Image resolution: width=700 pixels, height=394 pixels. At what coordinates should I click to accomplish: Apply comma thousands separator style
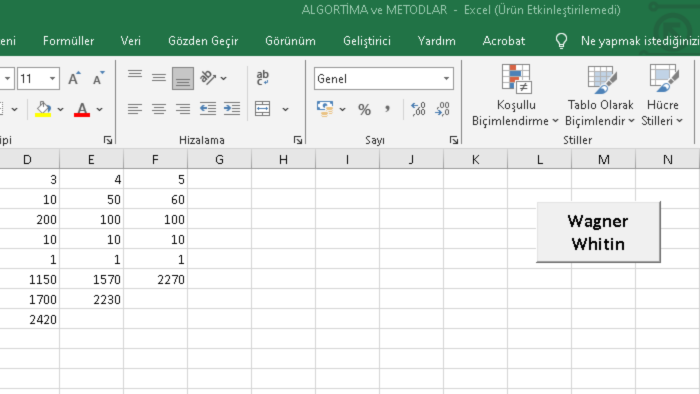point(387,109)
